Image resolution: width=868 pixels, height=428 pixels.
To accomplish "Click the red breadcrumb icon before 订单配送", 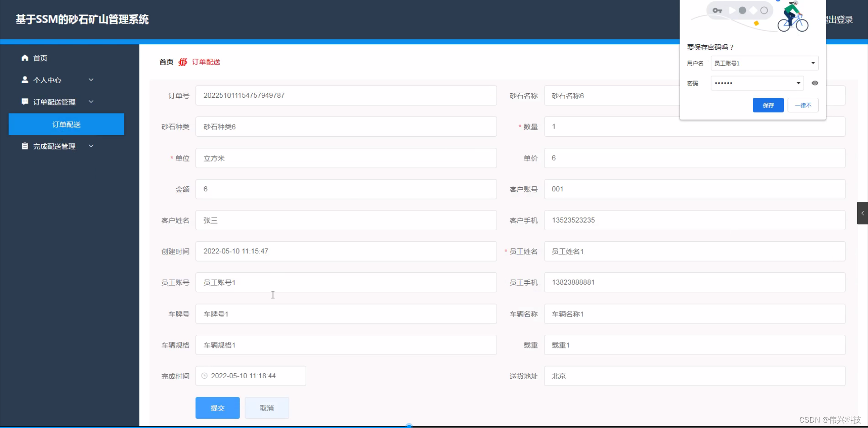I will point(183,62).
